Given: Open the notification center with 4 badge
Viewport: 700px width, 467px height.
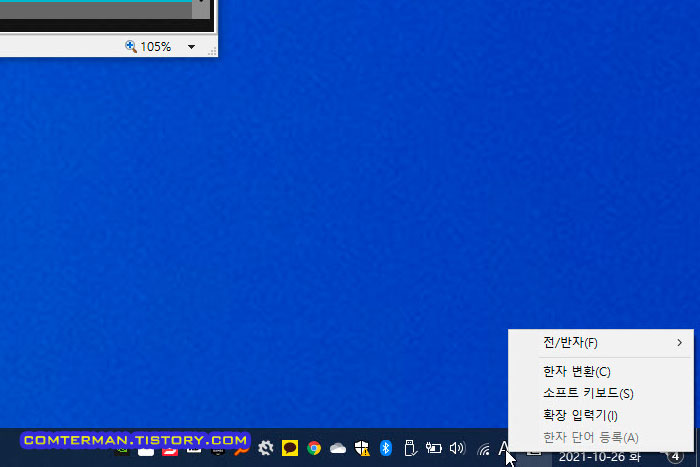Looking at the screenshot, I should point(675,456).
